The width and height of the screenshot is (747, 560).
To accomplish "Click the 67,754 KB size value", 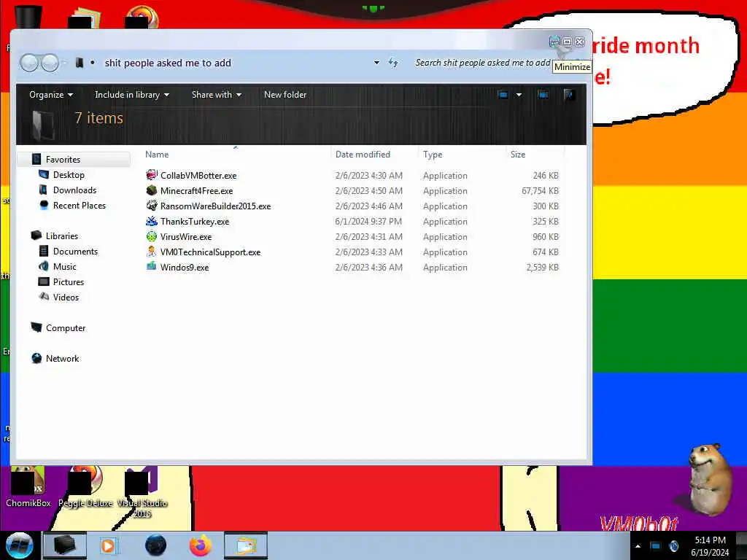I will (x=540, y=190).
